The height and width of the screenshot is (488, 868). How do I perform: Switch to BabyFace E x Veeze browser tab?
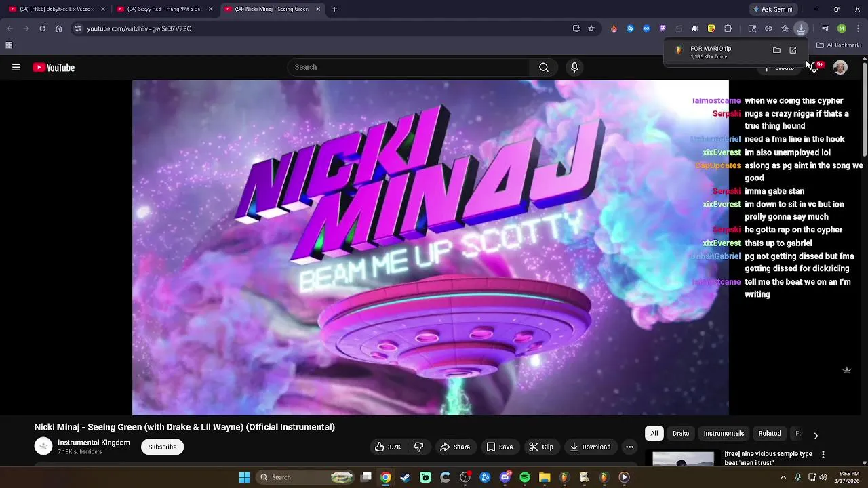pyautogui.click(x=58, y=9)
